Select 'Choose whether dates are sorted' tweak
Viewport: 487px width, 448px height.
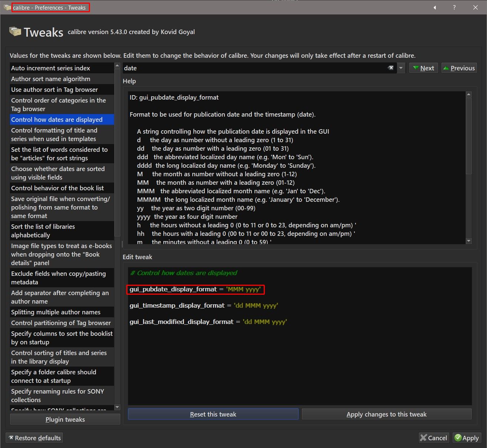[x=62, y=173]
